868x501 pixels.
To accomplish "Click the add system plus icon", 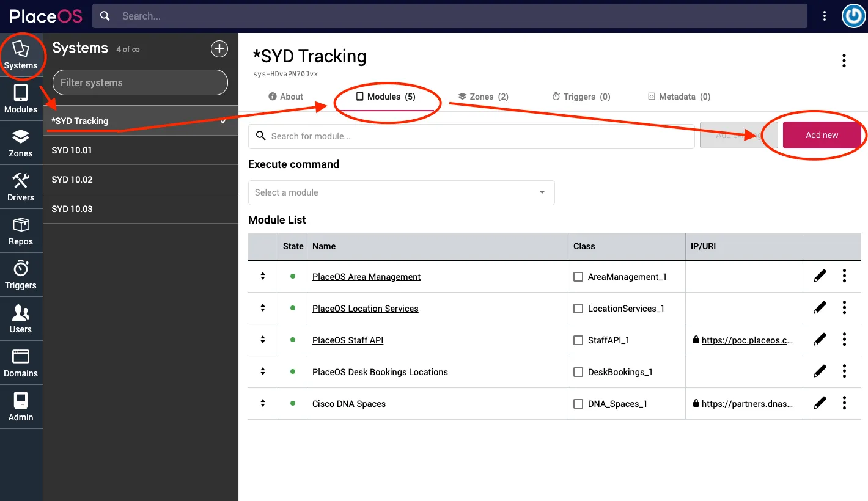I will coord(219,49).
